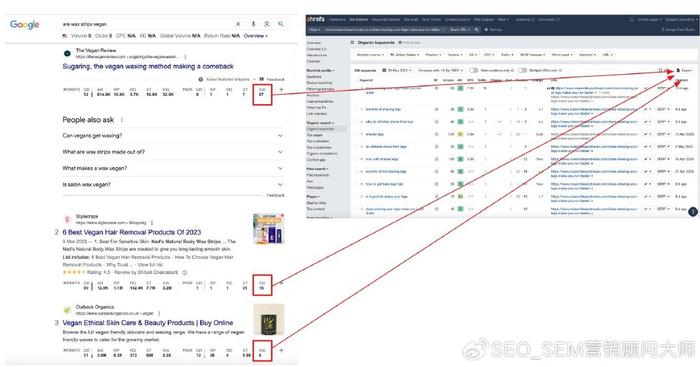Screen dimensions: 700x367
Task: Open Stylecraze result product thumbnail
Action: point(268,229)
